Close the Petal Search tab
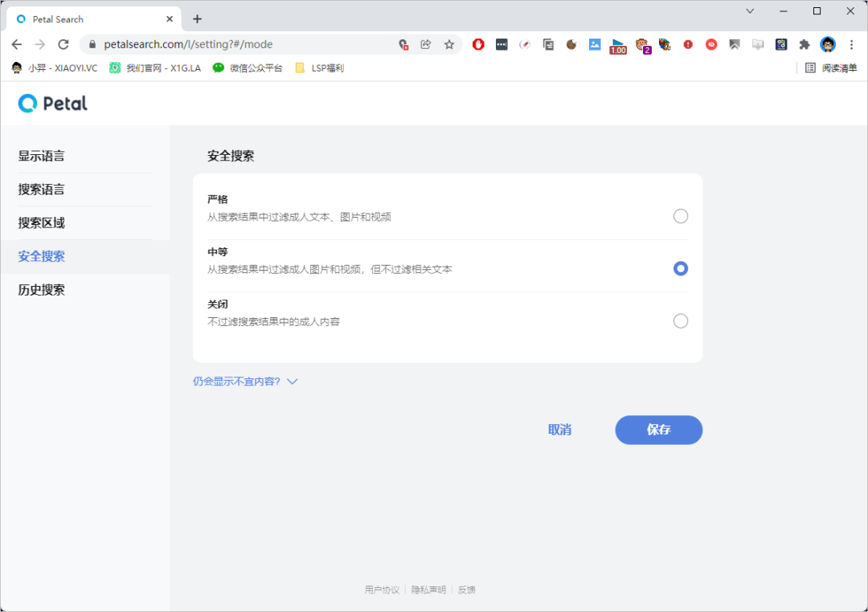868x612 pixels. pyautogui.click(x=170, y=18)
